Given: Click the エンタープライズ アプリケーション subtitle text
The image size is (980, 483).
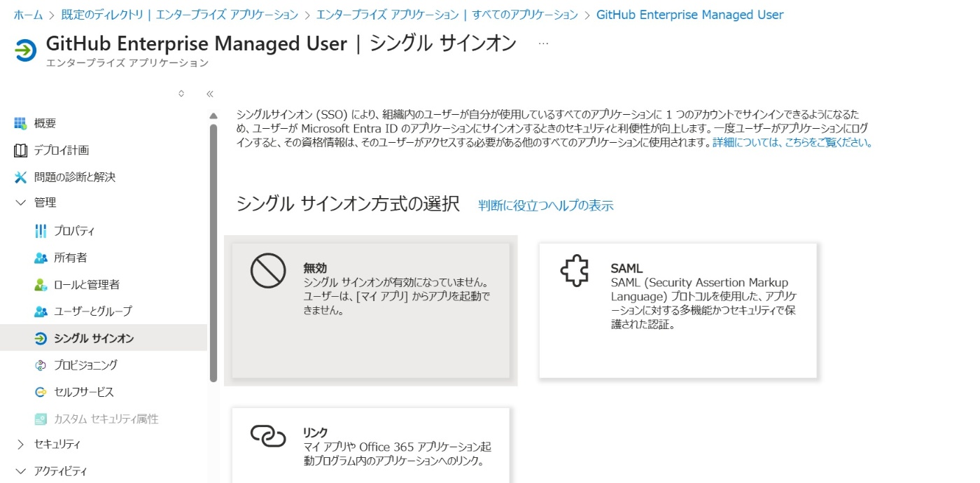Looking at the screenshot, I should click(x=127, y=63).
